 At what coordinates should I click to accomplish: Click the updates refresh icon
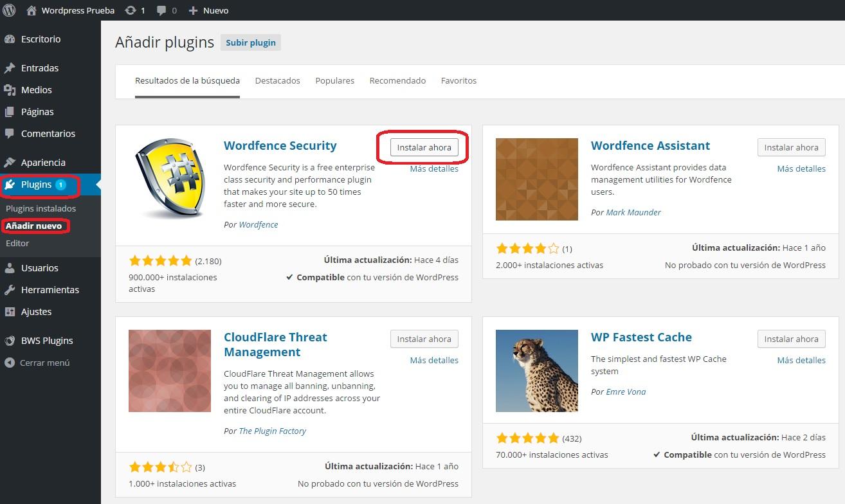click(131, 10)
